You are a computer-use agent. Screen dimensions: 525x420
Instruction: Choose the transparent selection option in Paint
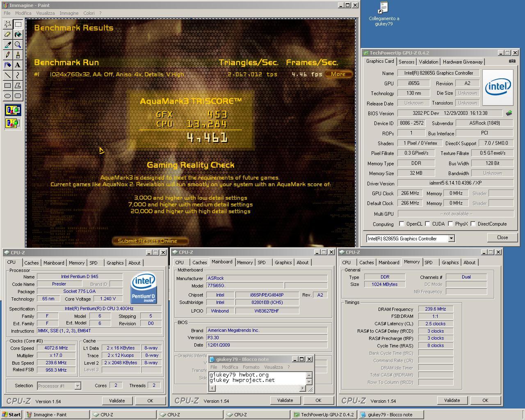13,123
